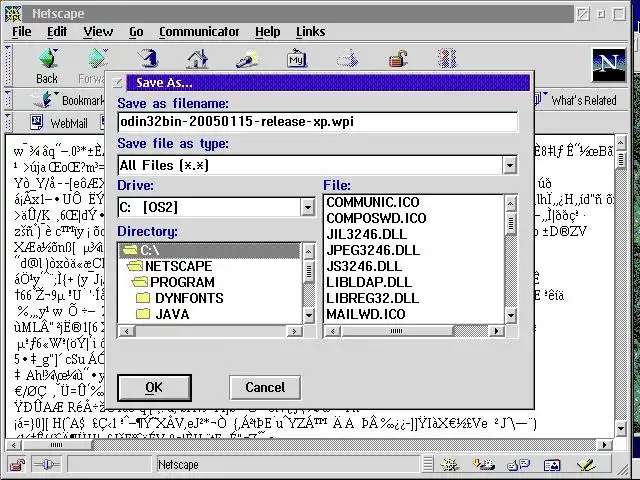The height and width of the screenshot is (480, 640).
Task: Open the Go menu
Action: click(x=136, y=31)
